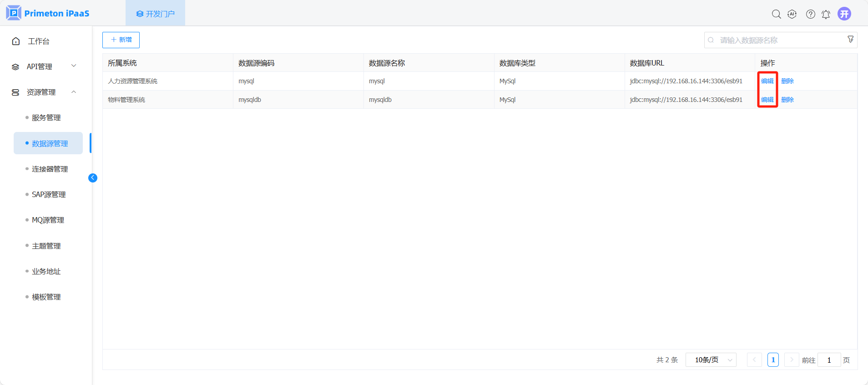The image size is (868, 385).
Task: Click the search magnifier icon in header
Action: (x=776, y=14)
